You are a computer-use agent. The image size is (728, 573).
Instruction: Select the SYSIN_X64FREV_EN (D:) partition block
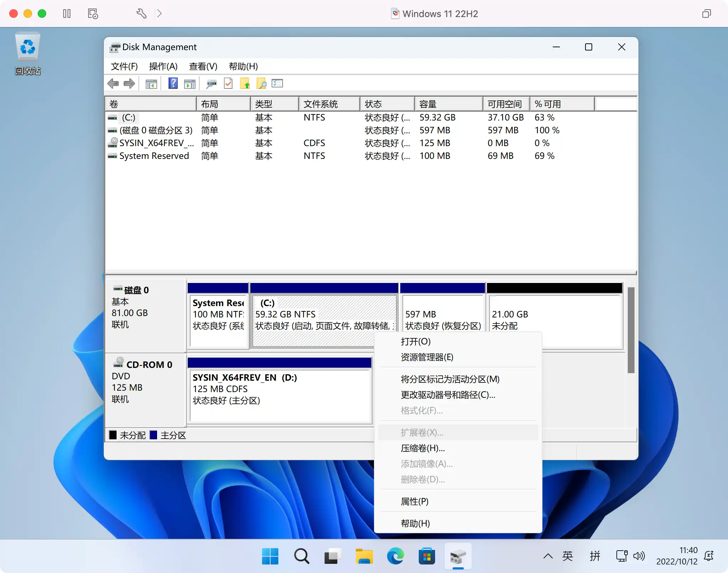coord(279,390)
